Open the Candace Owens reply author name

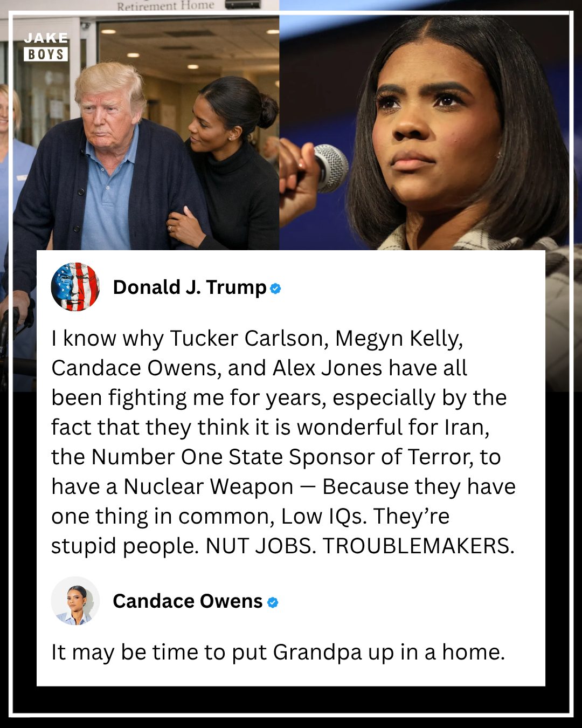[x=188, y=601]
